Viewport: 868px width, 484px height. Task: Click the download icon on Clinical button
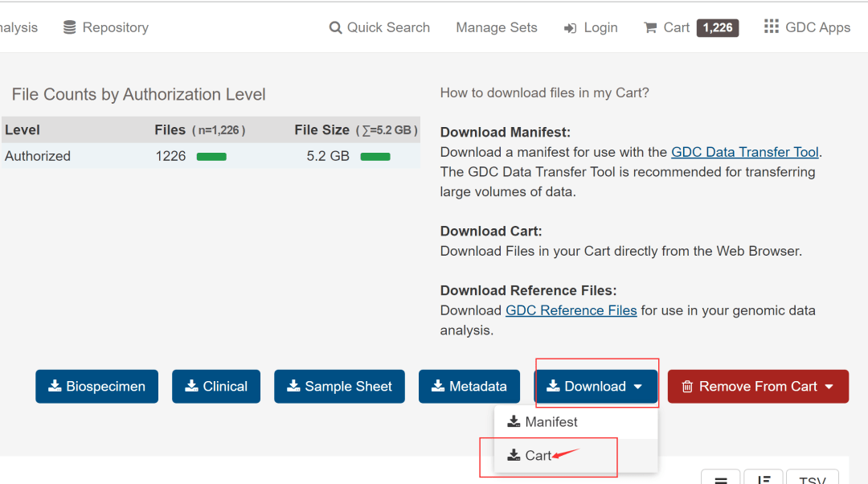click(191, 386)
